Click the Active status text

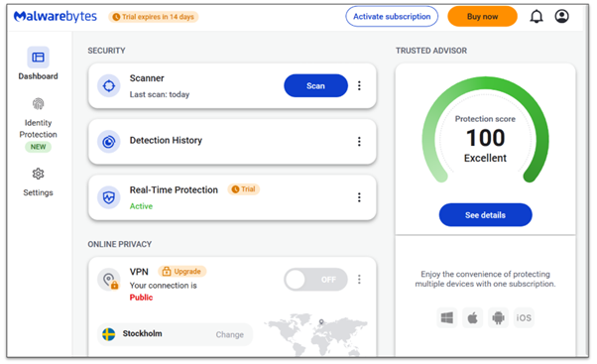point(141,206)
